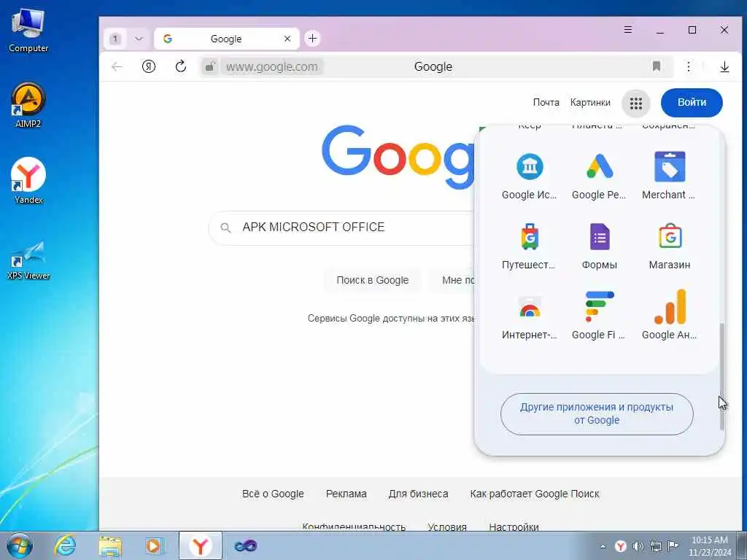Open Google Travel (Путешест...) app icon
The height and width of the screenshot is (560, 747).
[x=530, y=237]
